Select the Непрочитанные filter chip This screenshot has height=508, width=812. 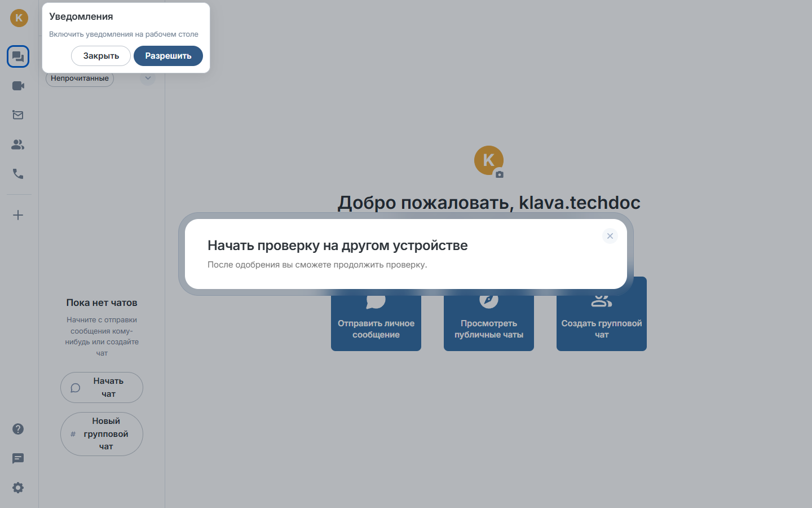(80, 78)
